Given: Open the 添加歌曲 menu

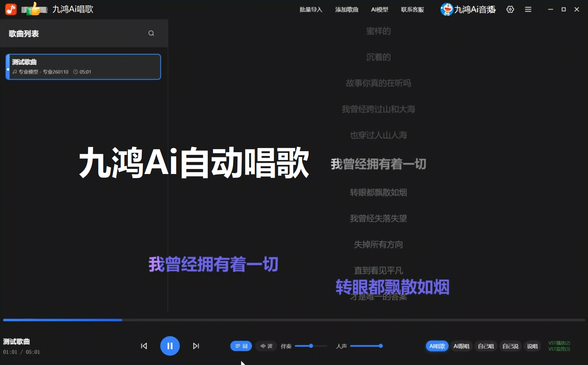Looking at the screenshot, I should tap(347, 10).
